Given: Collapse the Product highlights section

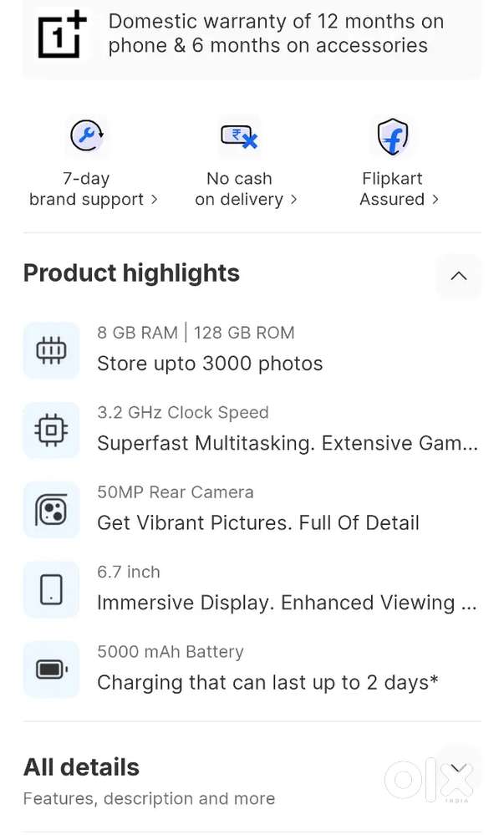Looking at the screenshot, I should pyautogui.click(x=458, y=275).
